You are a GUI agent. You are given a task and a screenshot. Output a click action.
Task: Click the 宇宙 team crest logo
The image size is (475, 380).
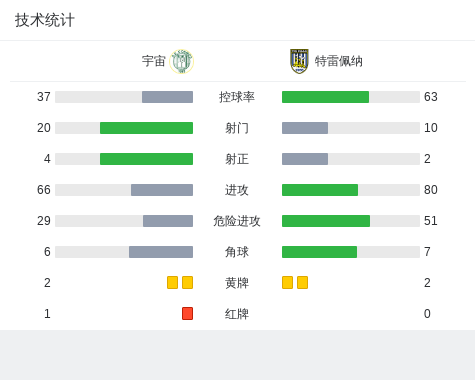click(x=181, y=61)
